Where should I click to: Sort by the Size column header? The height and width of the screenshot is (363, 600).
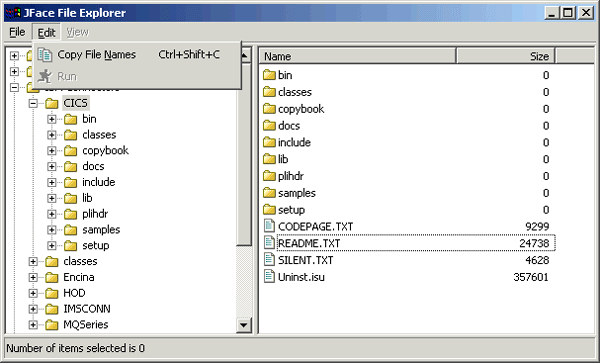[505, 56]
